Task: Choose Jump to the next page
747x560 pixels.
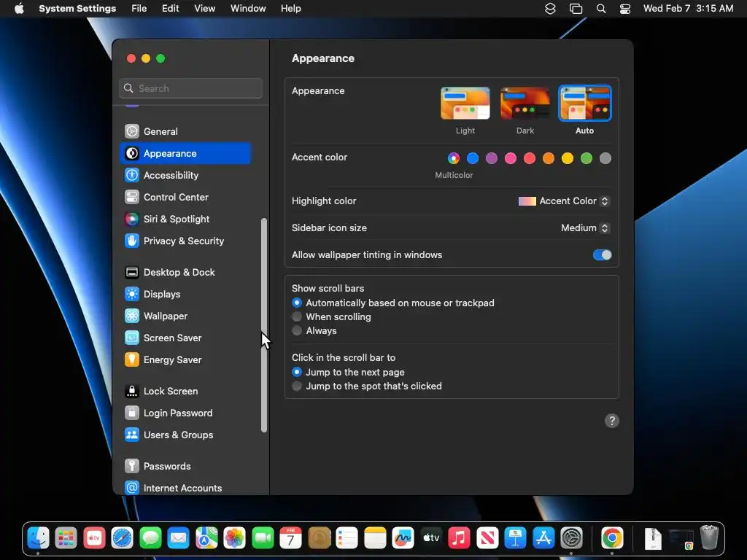Action: 297,373
